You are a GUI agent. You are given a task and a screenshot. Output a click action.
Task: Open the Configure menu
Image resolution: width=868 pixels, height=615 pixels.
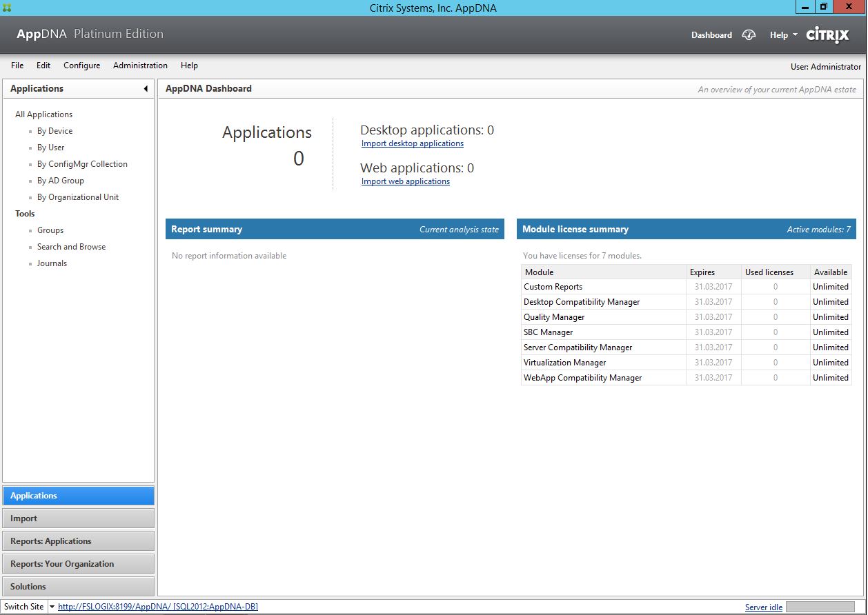click(x=81, y=65)
